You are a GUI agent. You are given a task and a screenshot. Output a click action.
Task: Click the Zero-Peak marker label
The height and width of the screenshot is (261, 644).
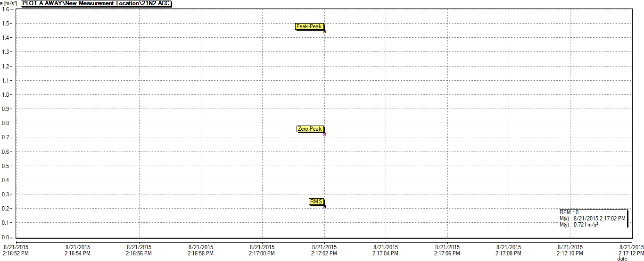[310, 129]
